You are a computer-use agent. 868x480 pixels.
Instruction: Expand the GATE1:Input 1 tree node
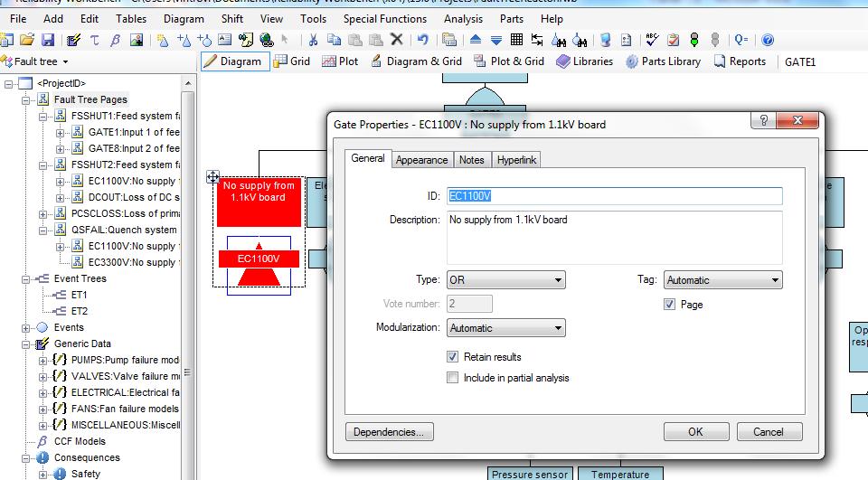60,133
